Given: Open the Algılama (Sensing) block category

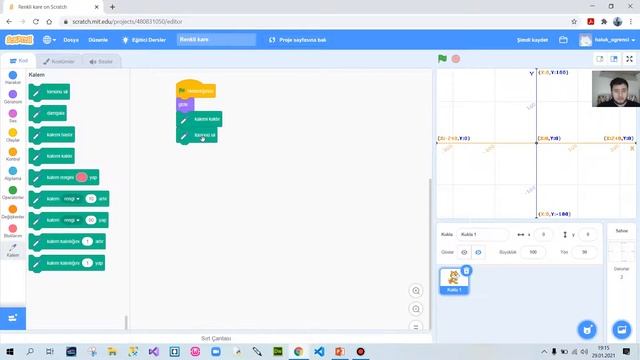Looking at the screenshot, I should tap(13, 173).
